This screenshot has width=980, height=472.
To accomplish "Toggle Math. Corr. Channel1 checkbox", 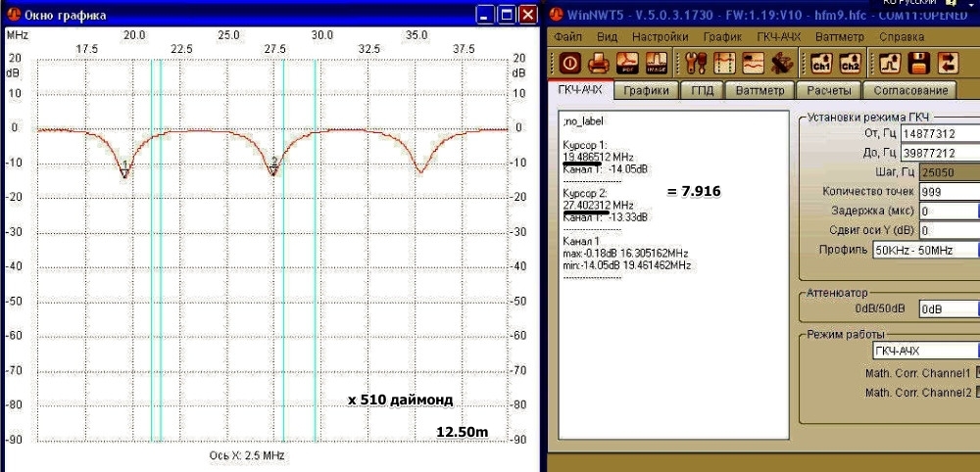I will [x=976, y=373].
